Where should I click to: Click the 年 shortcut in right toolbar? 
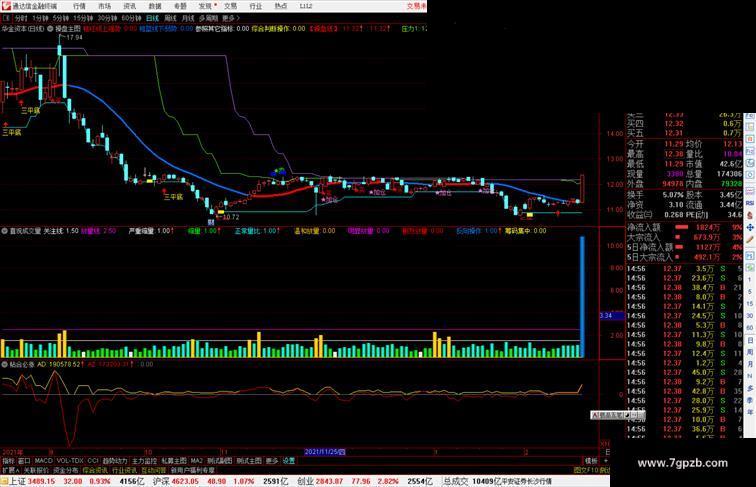coord(750,412)
